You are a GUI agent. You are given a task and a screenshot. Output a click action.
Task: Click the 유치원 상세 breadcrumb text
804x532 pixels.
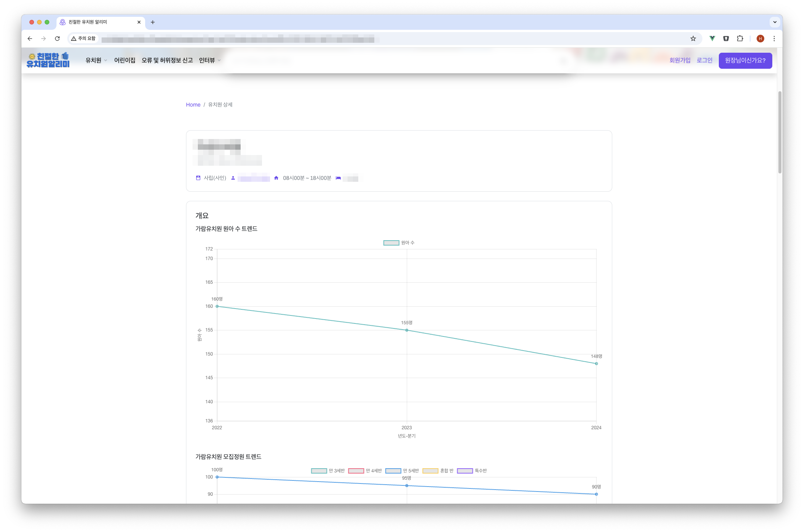click(x=220, y=105)
